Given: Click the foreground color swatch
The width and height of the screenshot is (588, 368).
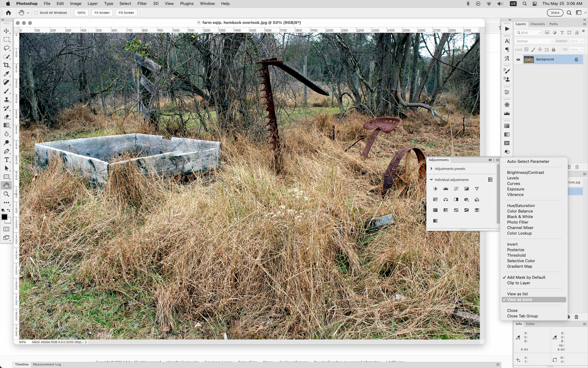Looking at the screenshot, I should 4,217.
